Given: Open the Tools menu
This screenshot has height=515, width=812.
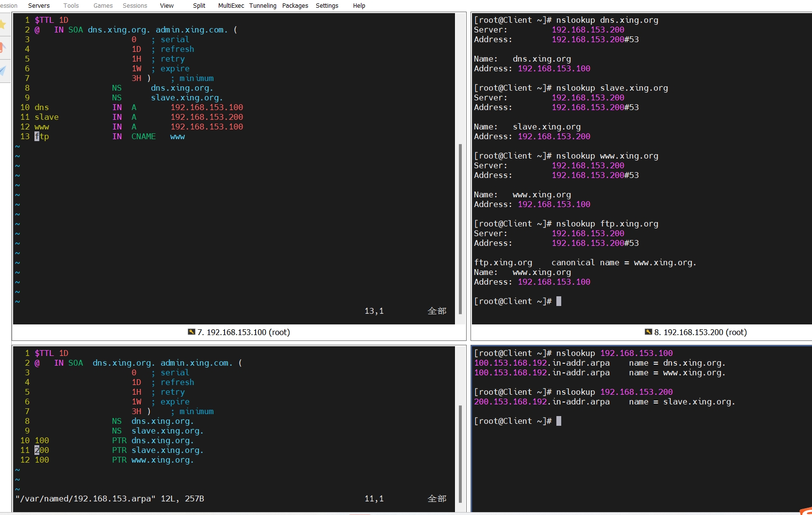Looking at the screenshot, I should (x=71, y=5).
